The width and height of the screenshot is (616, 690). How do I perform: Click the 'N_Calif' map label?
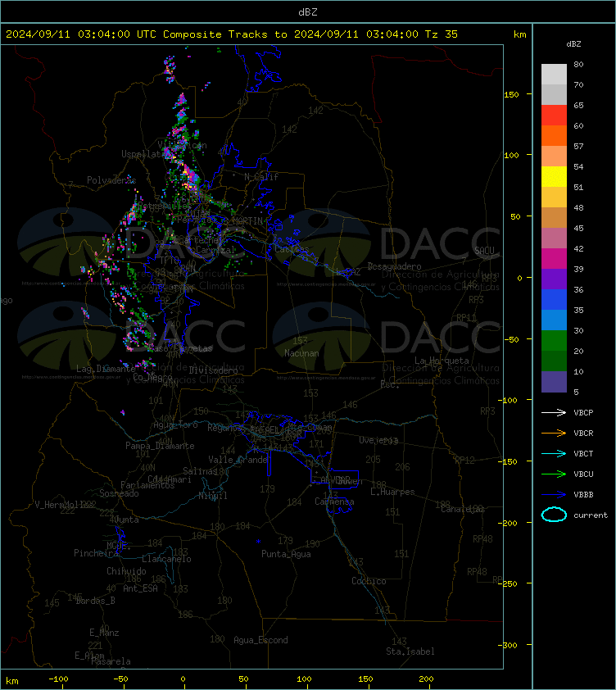[x=261, y=177]
